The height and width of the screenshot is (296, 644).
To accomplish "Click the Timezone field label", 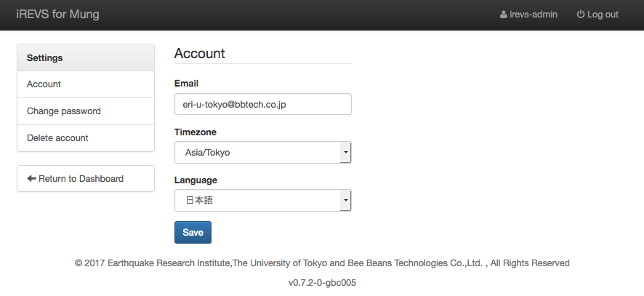I will (x=196, y=132).
